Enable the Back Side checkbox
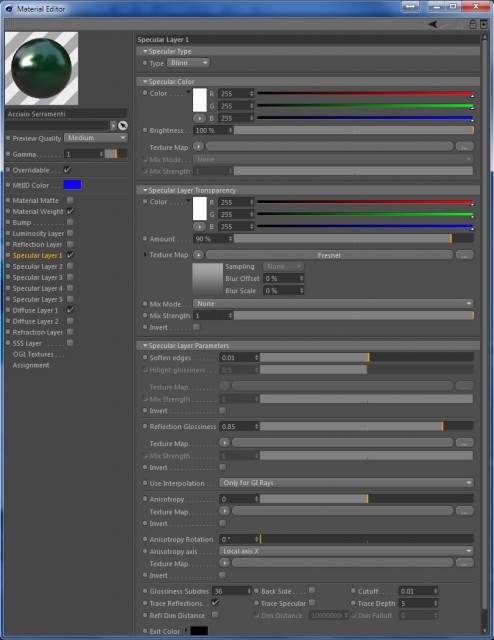Screen dimensions: 494x640 (312, 591)
